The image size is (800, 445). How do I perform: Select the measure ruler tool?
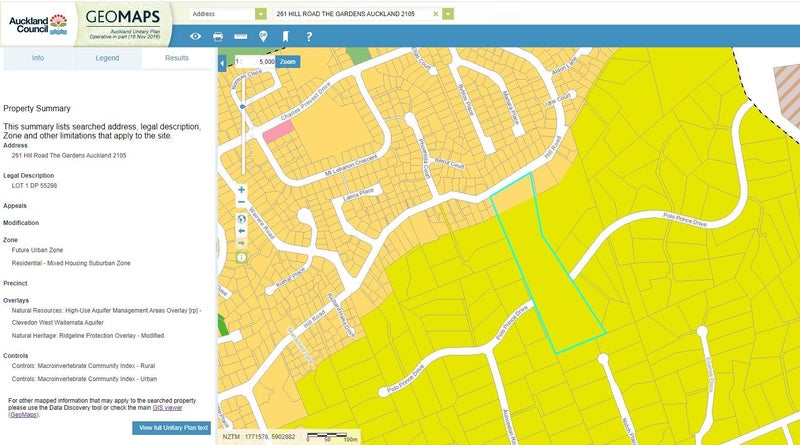[x=241, y=37]
